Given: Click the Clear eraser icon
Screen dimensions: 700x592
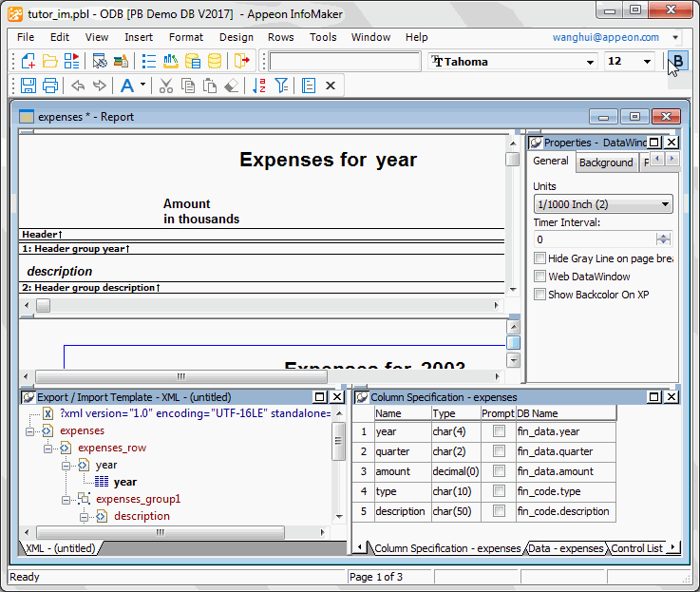Looking at the screenshot, I should point(231,86).
